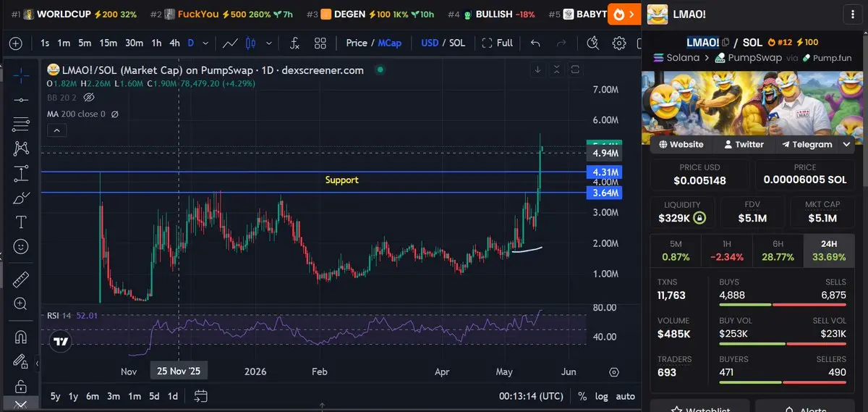Collapse the indicator legend chevron

coord(56,130)
